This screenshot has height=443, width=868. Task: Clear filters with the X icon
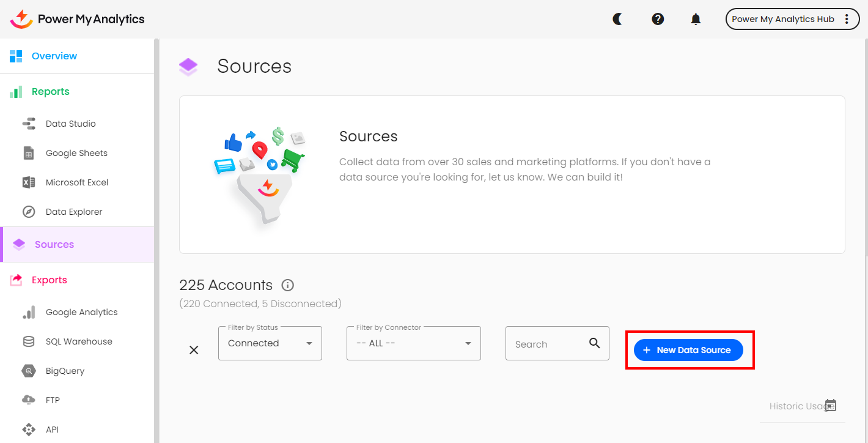[x=194, y=350]
